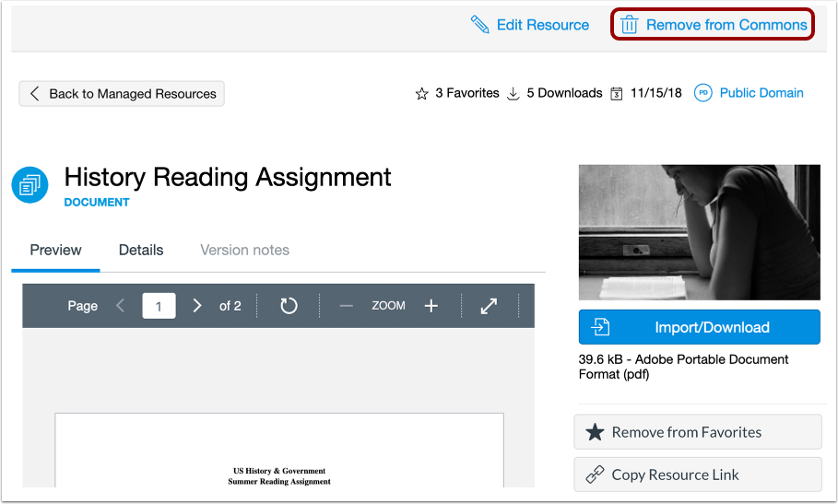Click the ZOOM label in viewer toolbar

click(388, 305)
